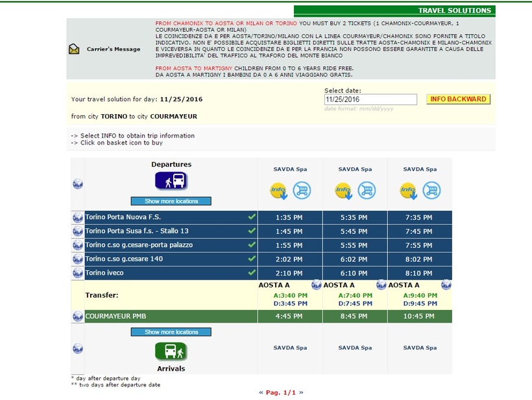Add the 1:35 PM trip to basket
The width and height of the screenshot is (532, 400).
coord(302,190)
